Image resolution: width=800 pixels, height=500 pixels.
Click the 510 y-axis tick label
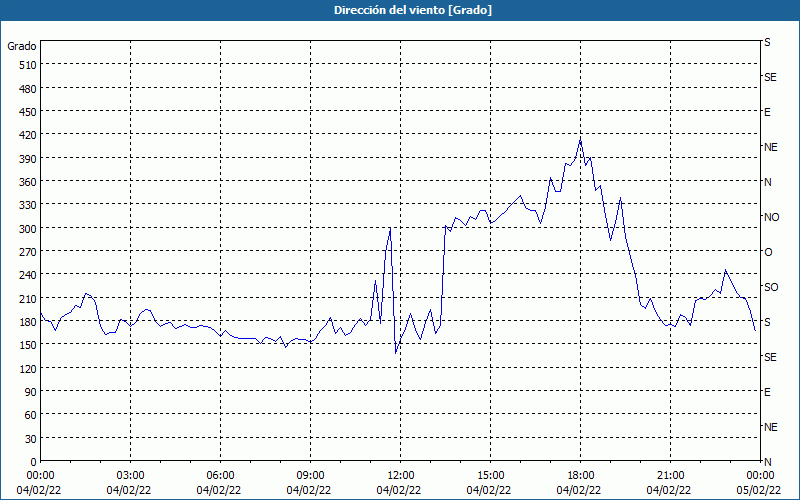(28, 65)
